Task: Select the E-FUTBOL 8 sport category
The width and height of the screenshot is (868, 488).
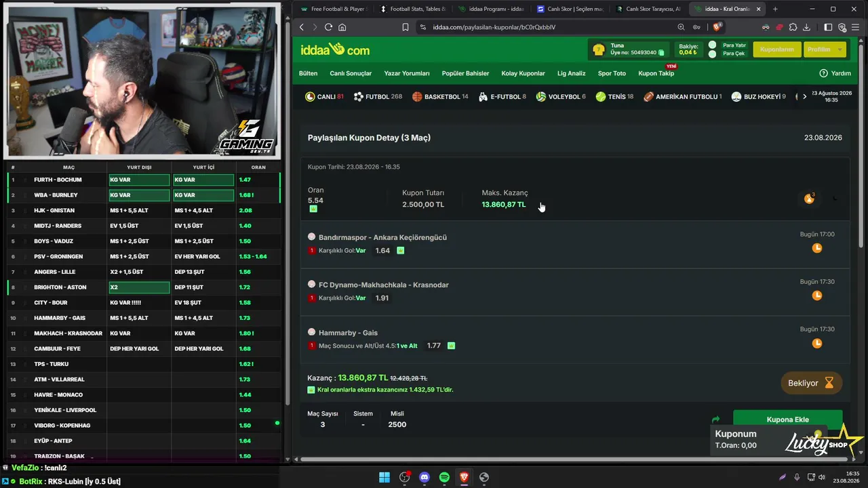Action: click(x=502, y=97)
